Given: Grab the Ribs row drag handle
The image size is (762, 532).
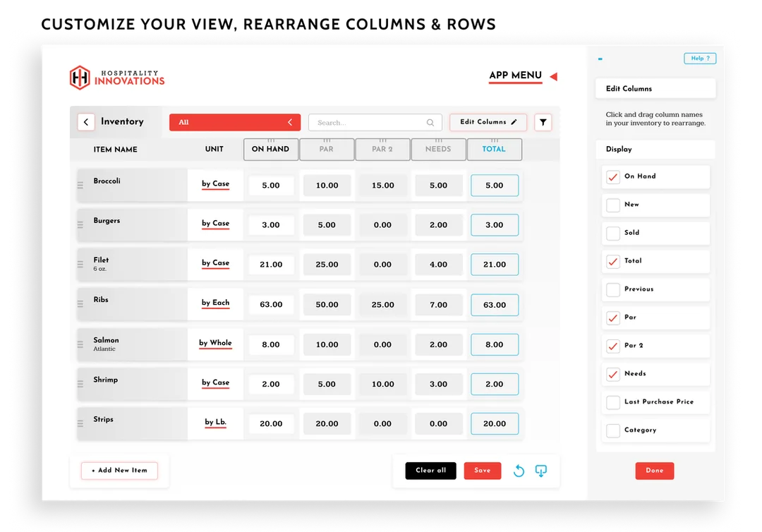Looking at the screenshot, I should pos(80,304).
